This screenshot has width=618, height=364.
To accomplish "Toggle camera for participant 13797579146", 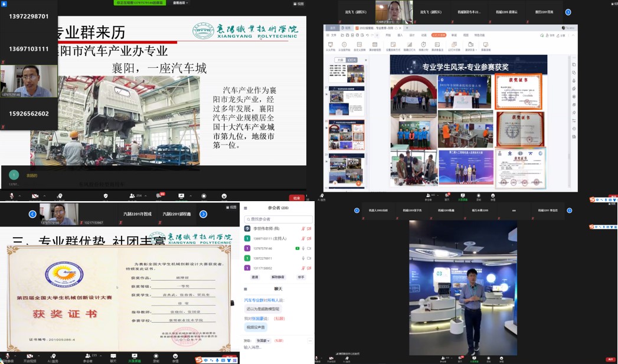I will (x=309, y=248).
